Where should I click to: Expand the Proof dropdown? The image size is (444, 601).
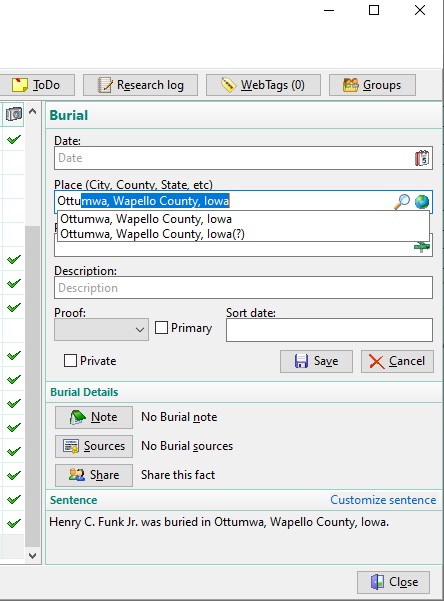coord(101,329)
